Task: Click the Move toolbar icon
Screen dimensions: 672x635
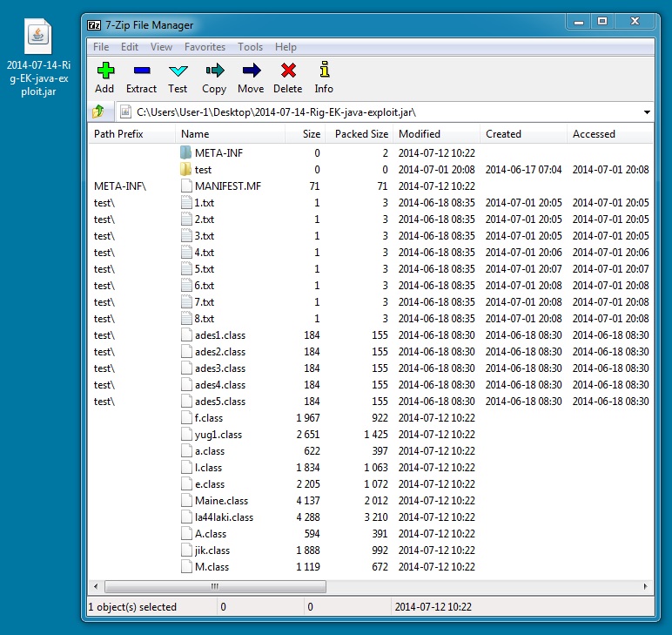Action: click(251, 77)
